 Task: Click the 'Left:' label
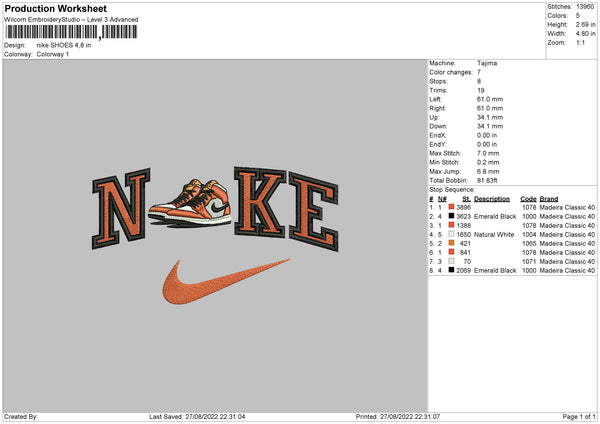coord(435,99)
